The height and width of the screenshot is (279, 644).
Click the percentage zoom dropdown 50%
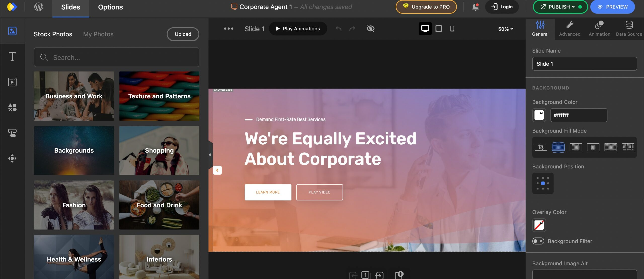point(506,28)
